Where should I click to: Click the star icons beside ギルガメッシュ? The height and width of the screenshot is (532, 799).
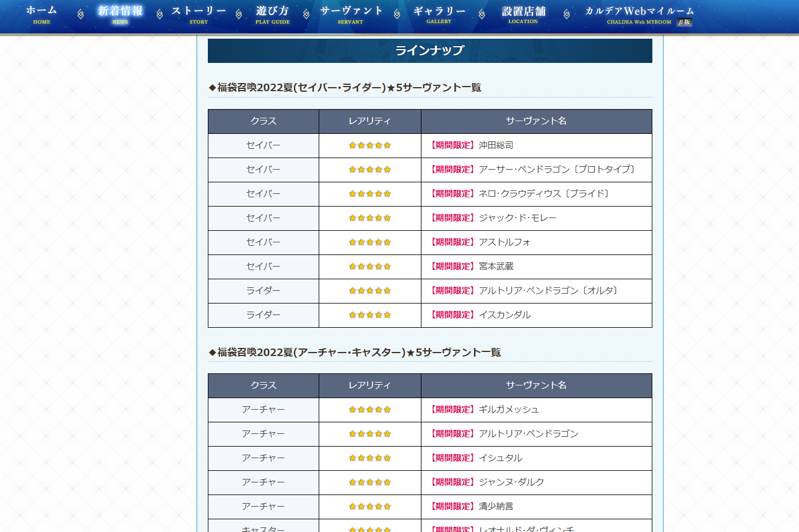click(369, 410)
